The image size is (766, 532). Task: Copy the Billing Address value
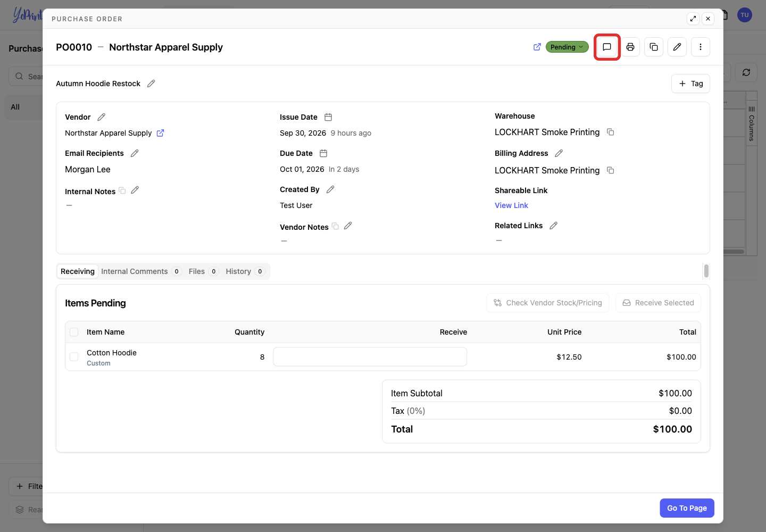[611, 170]
